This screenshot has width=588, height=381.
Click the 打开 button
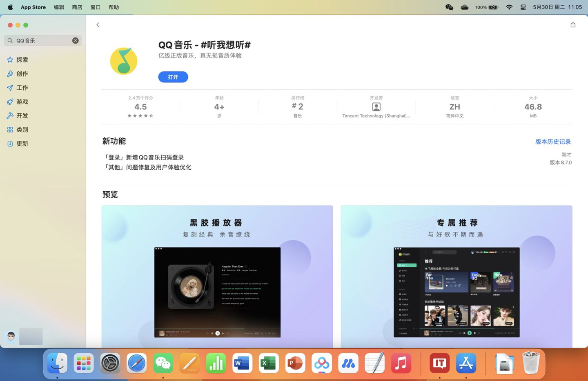(x=173, y=77)
